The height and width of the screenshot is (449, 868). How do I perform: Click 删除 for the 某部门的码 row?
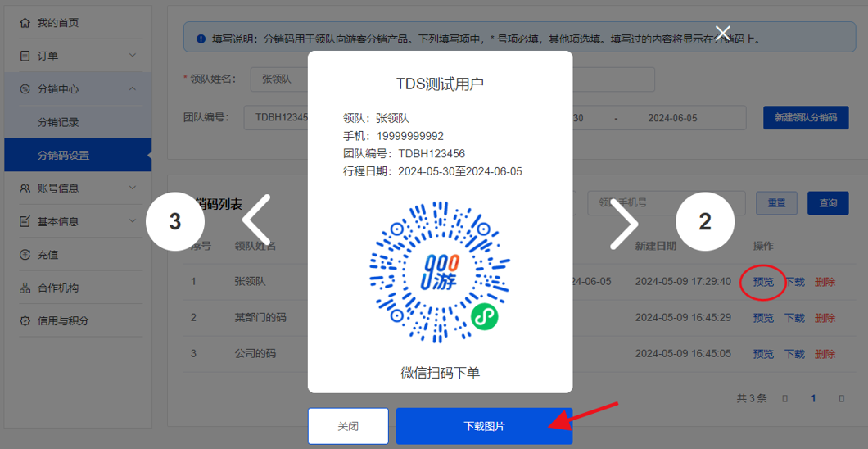825,318
